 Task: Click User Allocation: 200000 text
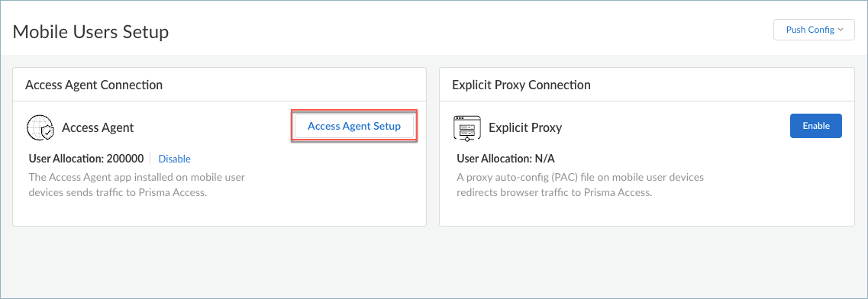[86, 159]
